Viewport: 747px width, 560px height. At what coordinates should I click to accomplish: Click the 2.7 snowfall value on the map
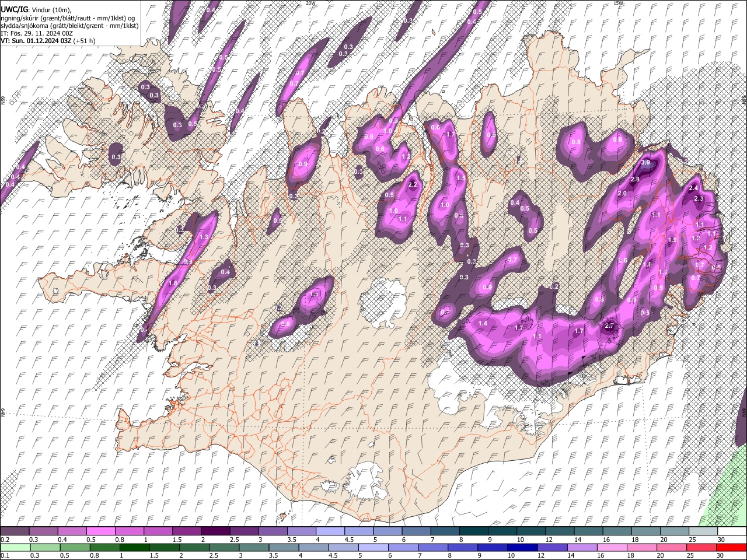610,325
